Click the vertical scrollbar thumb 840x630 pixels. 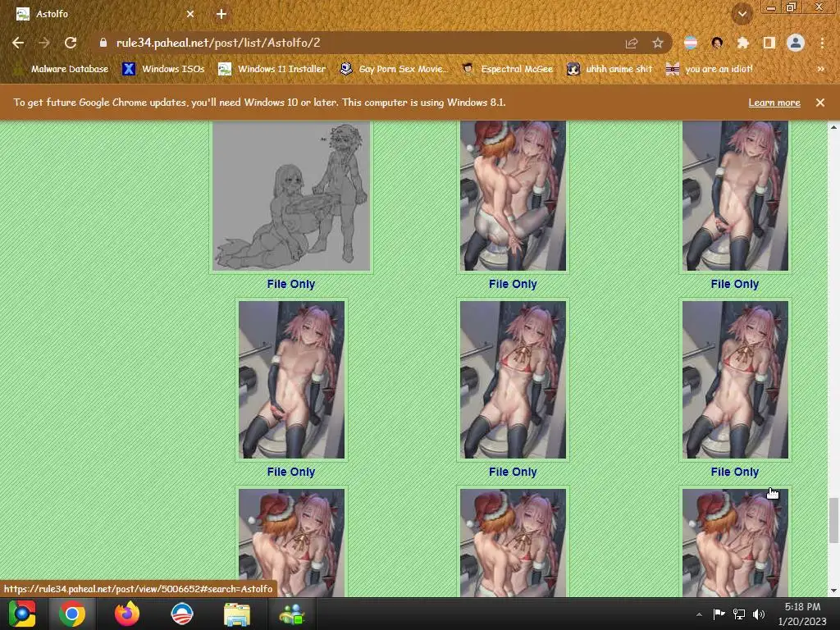(x=833, y=520)
